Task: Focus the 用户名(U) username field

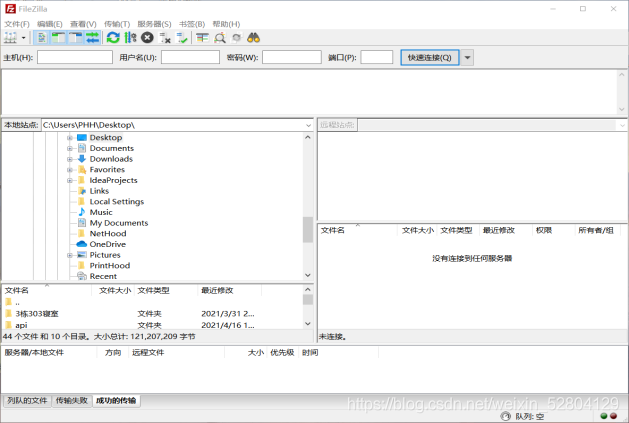Action: tap(190, 57)
